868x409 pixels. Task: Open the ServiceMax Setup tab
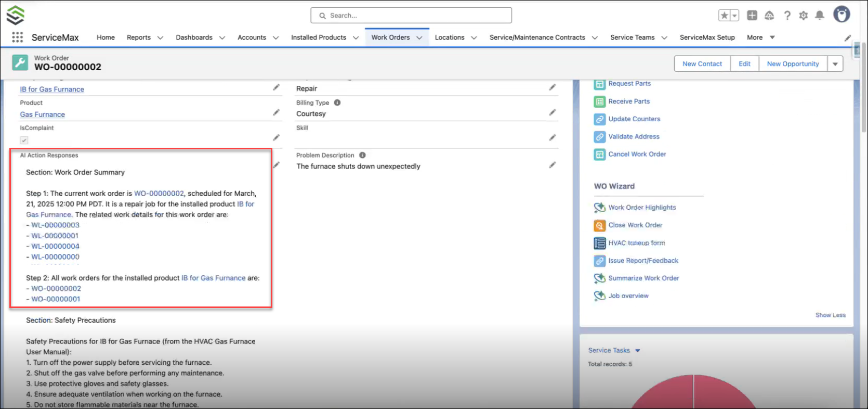coord(707,37)
